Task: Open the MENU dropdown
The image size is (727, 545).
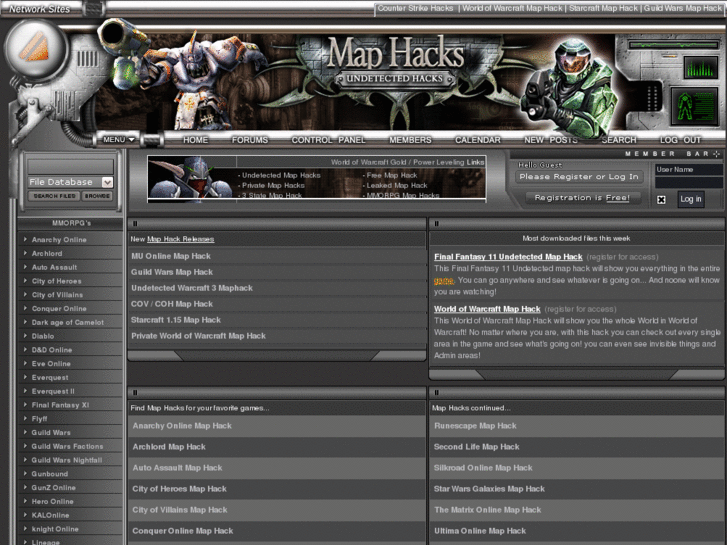Action: click(x=119, y=140)
